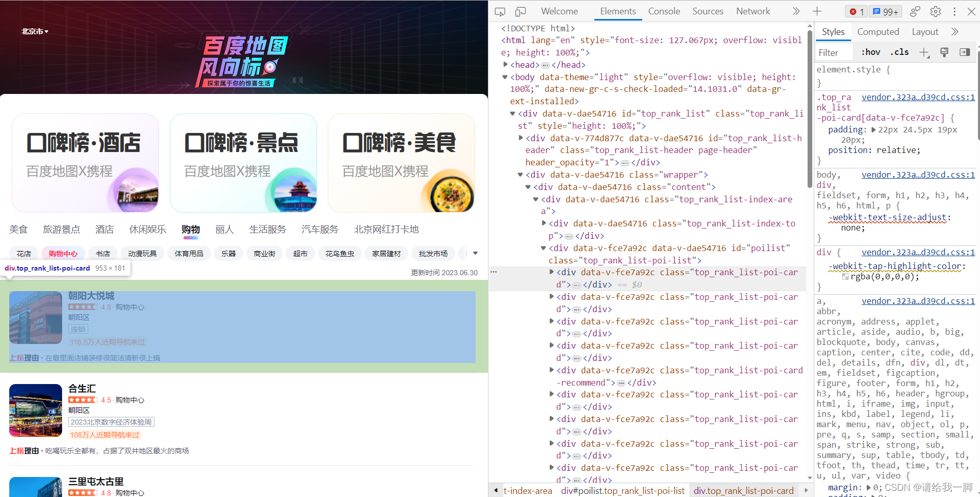Open the Sources tab
The width and height of the screenshot is (980, 497).
(708, 11)
